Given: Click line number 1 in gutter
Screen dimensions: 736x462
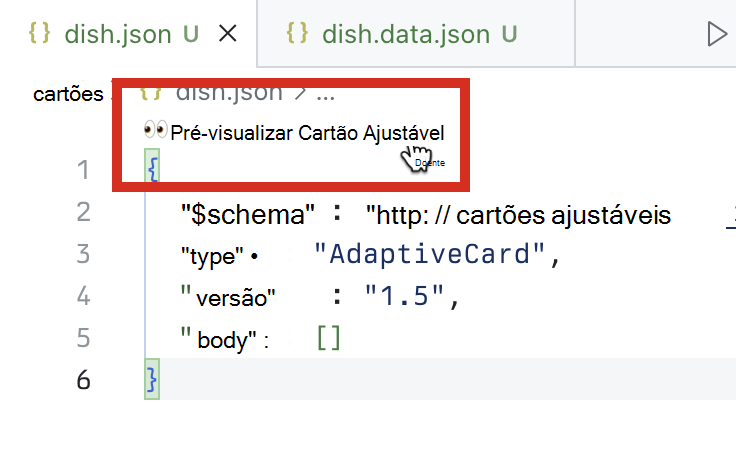Looking at the screenshot, I should [83, 170].
